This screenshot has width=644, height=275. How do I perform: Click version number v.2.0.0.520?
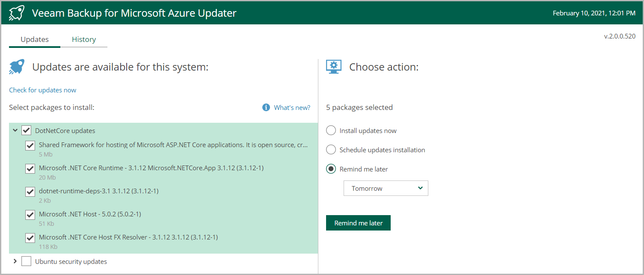tap(620, 36)
